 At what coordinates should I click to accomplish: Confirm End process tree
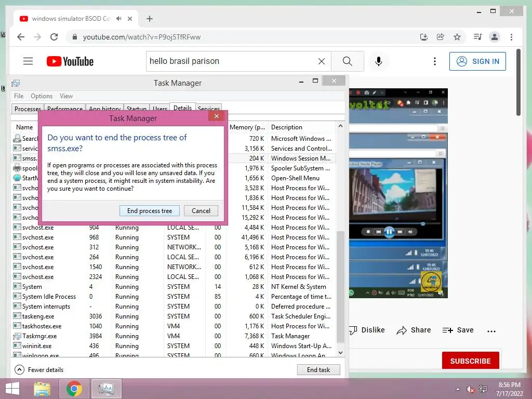150,211
